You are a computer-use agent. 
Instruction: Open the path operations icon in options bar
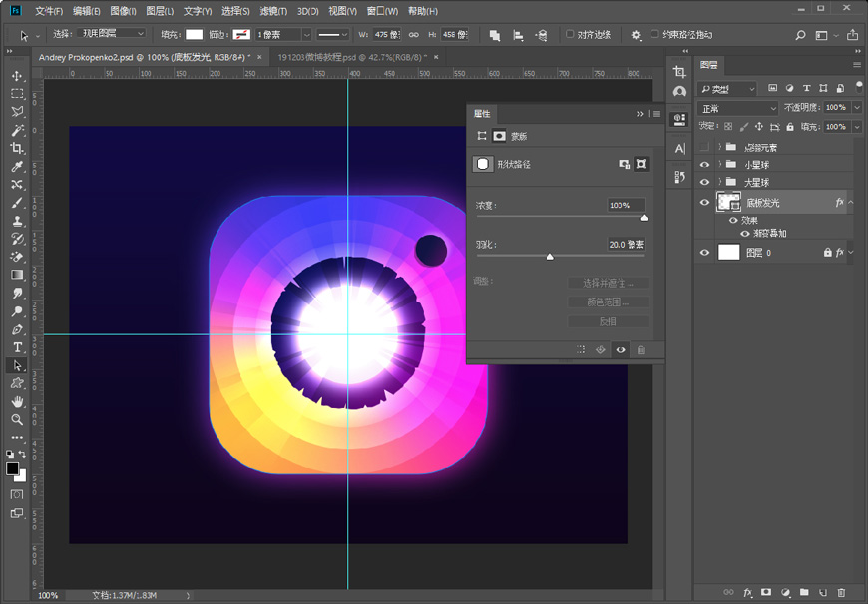point(494,35)
